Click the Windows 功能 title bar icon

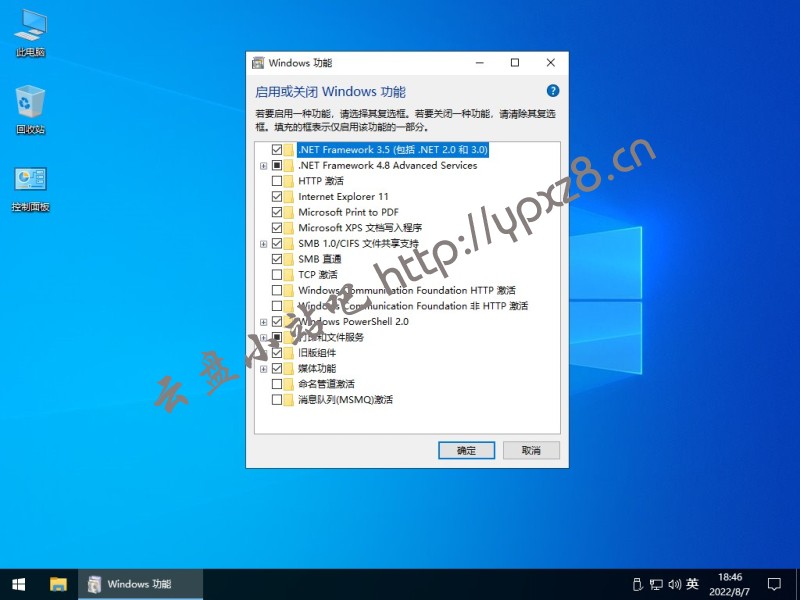tap(258, 63)
